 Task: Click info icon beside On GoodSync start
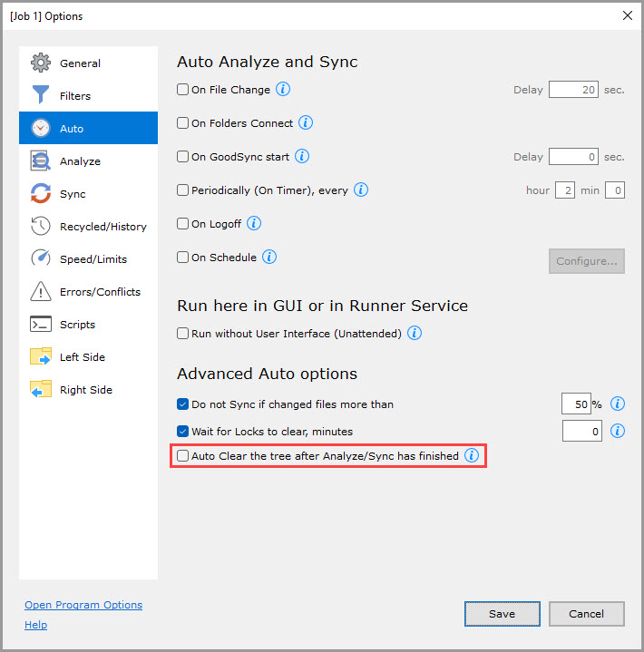pyautogui.click(x=302, y=157)
